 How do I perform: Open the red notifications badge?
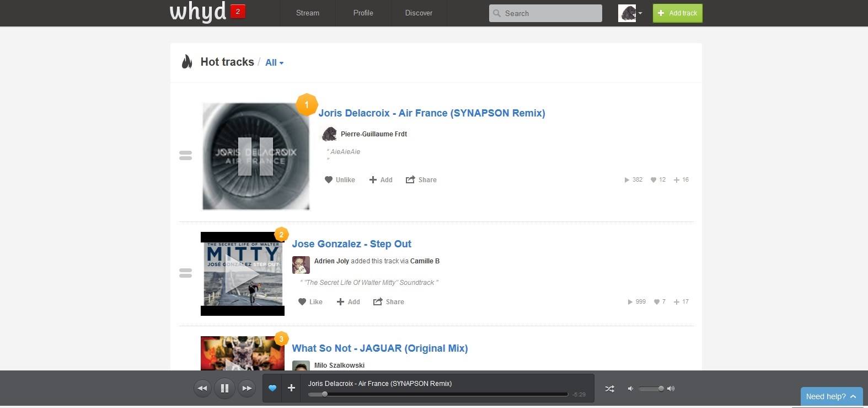pos(238,12)
